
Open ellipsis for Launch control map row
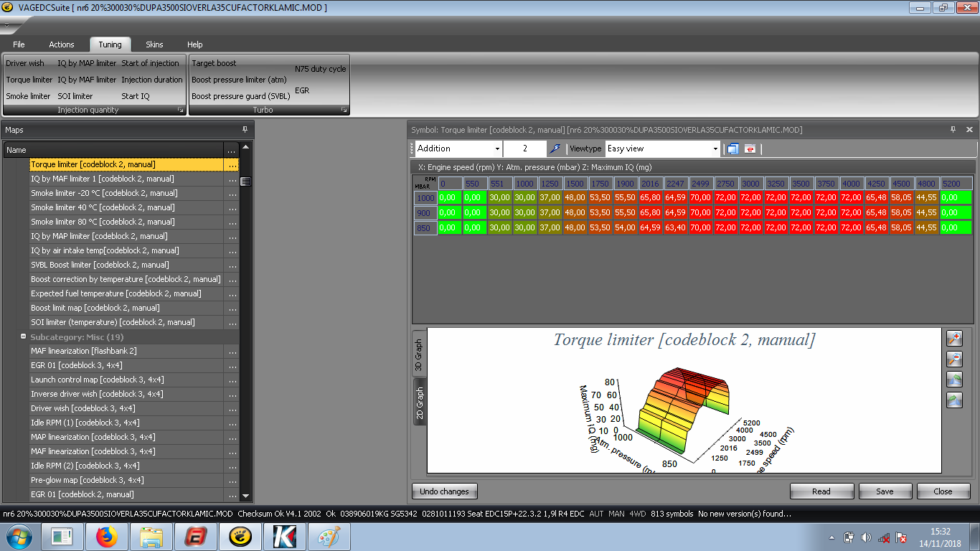pos(231,380)
